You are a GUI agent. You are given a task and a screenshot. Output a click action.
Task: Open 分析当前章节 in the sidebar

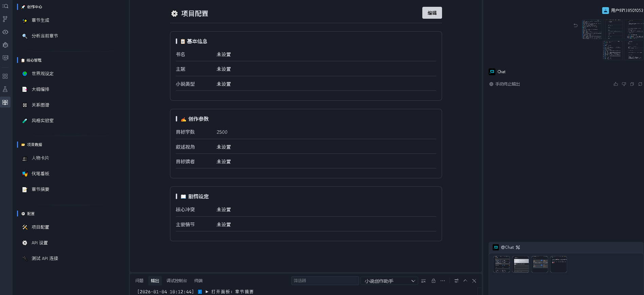pos(45,36)
